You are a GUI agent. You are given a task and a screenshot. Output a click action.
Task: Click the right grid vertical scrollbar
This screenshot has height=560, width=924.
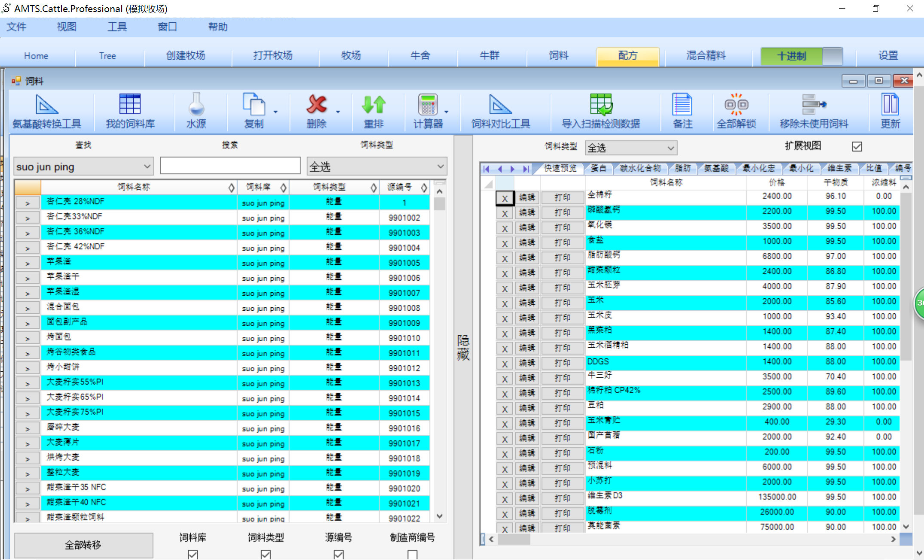pyautogui.click(x=906, y=357)
